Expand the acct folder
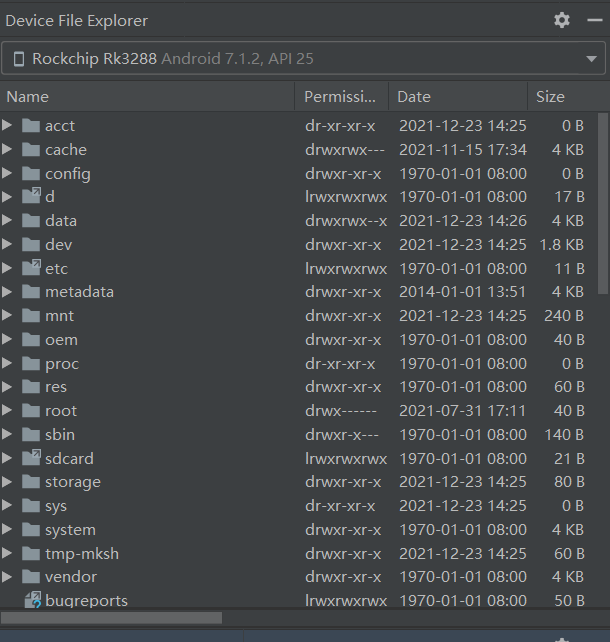Viewport: 610px width, 642px height. pyautogui.click(x=7, y=125)
